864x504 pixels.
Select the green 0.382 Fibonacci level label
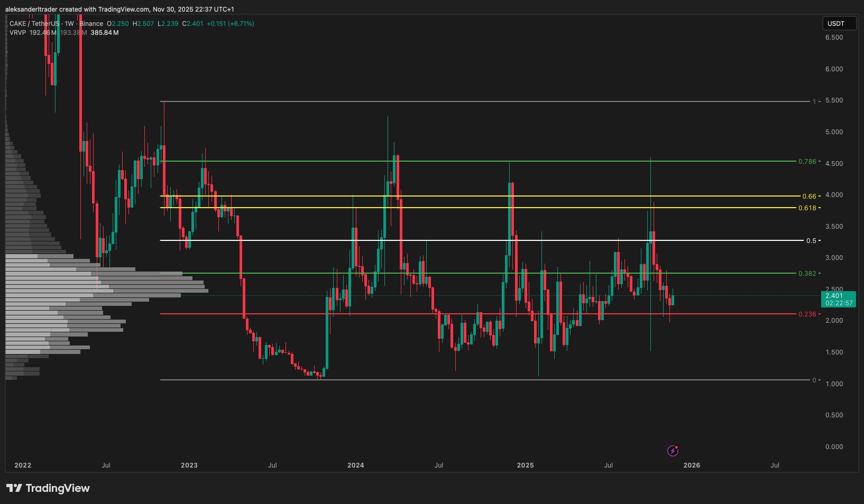807,274
